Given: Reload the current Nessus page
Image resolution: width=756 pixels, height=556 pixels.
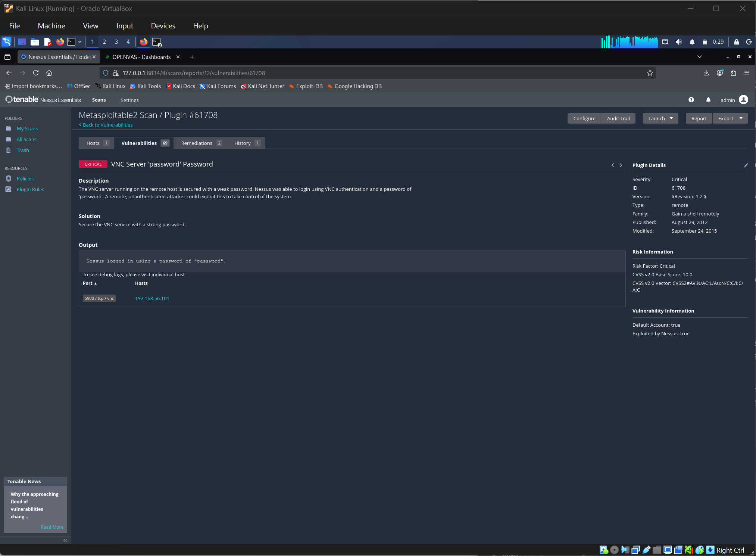Looking at the screenshot, I should (36, 73).
